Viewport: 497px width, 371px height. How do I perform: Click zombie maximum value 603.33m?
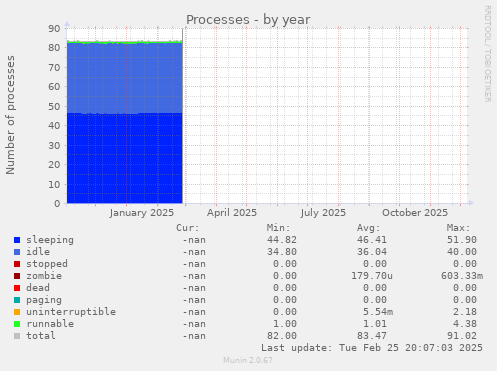[x=462, y=276]
